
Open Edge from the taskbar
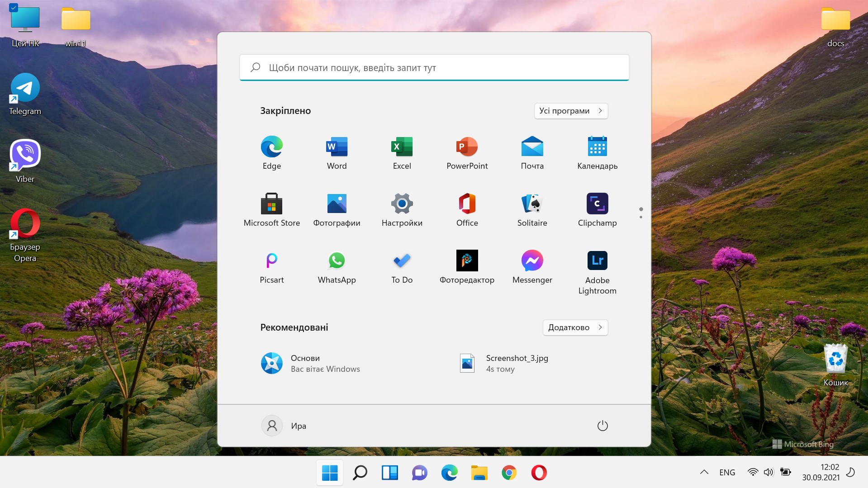pyautogui.click(x=449, y=473)
